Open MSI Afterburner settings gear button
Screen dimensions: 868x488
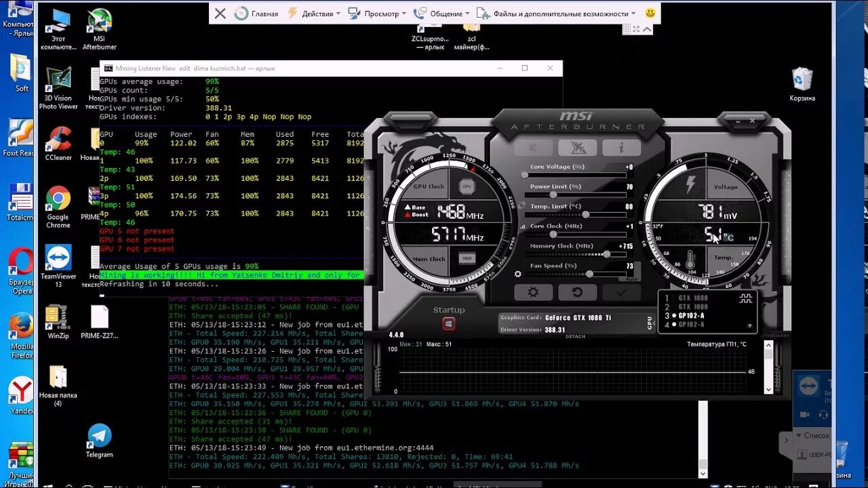tap(533, 292)
